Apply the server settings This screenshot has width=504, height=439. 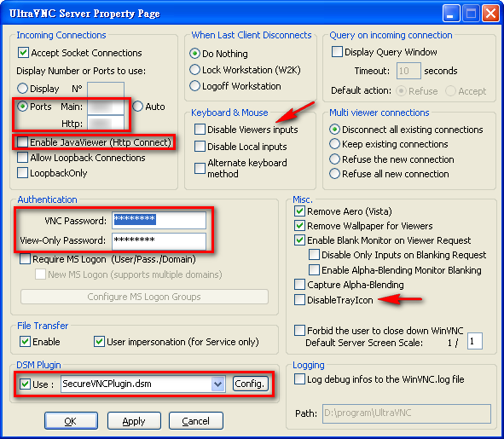(x=134, y=421)
